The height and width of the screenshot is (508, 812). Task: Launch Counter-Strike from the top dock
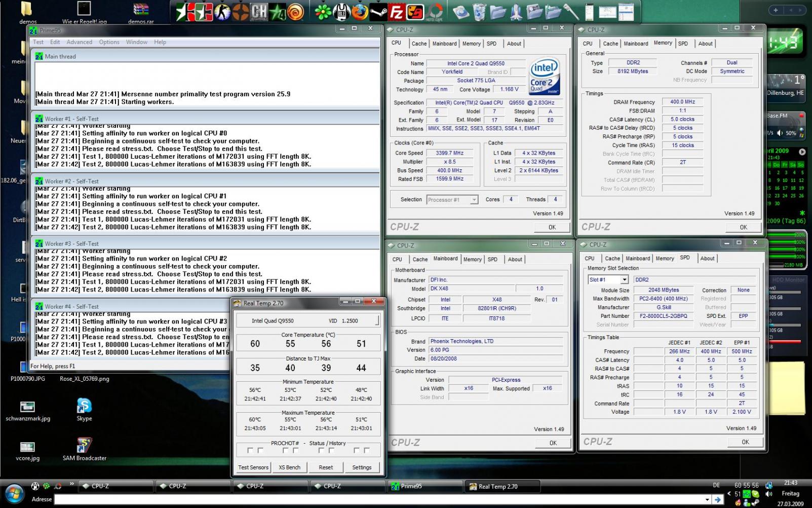pyautogui.click(x=222, y=11)
